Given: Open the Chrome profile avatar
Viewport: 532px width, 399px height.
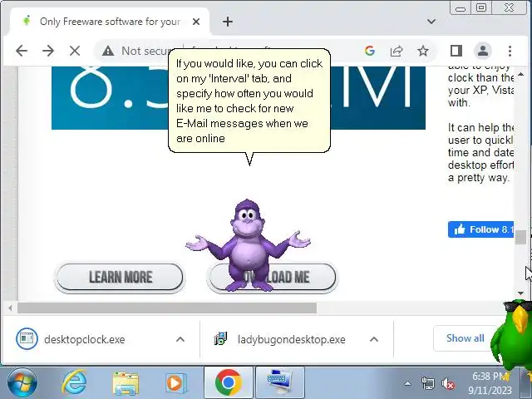Looking at the screenshot, I should click(x=483, y=51).
